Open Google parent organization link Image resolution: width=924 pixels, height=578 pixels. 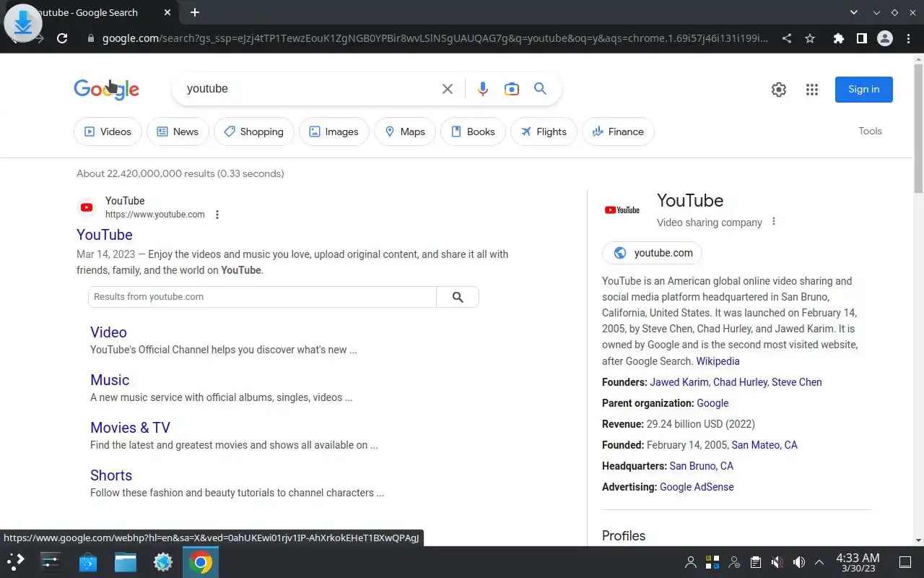point(712,403)
